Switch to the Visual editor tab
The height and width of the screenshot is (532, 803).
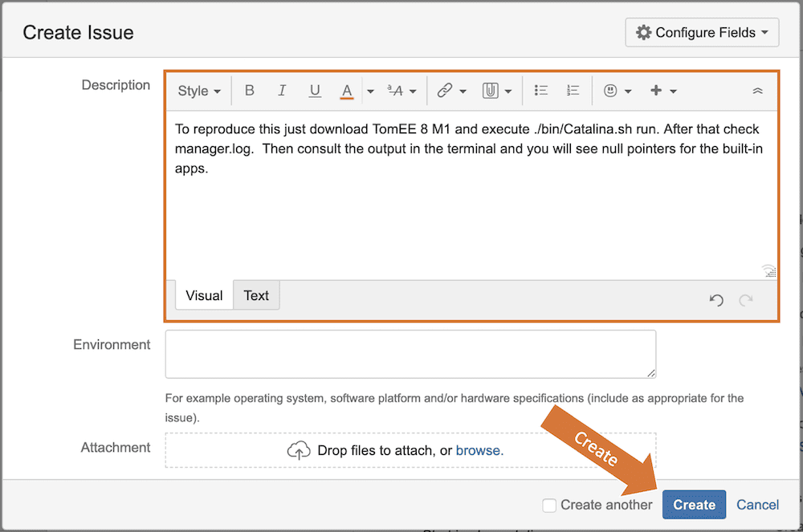pyautogui.click(x=204, y=295)
